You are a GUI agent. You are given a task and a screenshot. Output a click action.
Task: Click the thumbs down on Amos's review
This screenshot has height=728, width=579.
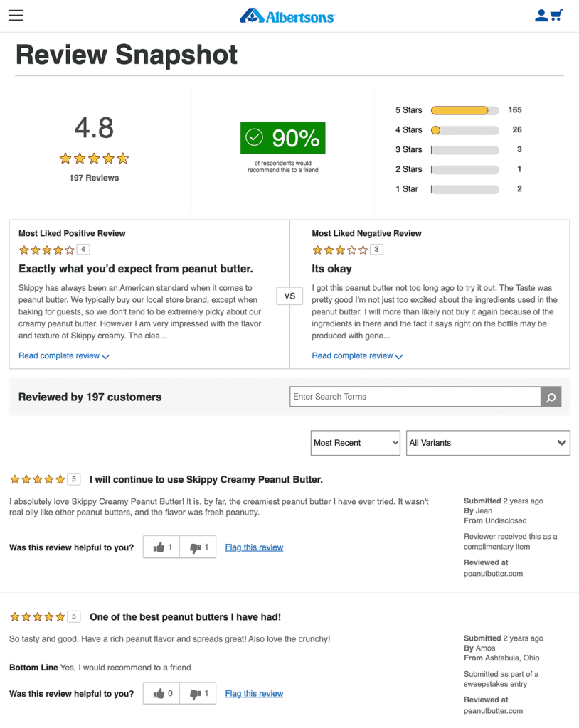[197, 693]
